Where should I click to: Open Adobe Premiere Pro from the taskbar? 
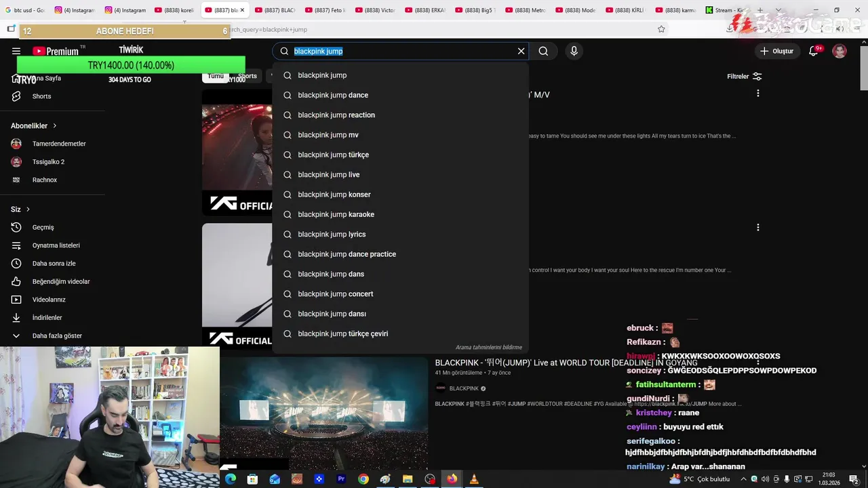tap(341, 479)
